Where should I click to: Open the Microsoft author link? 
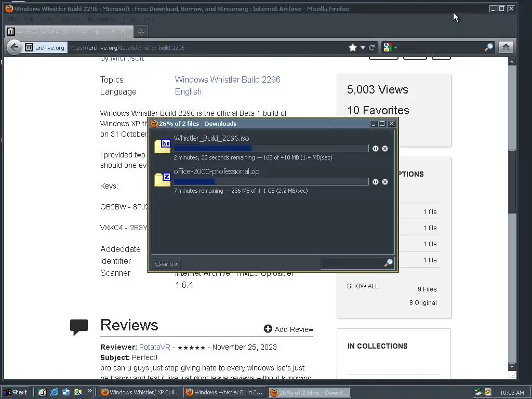[x=127, y=59]
